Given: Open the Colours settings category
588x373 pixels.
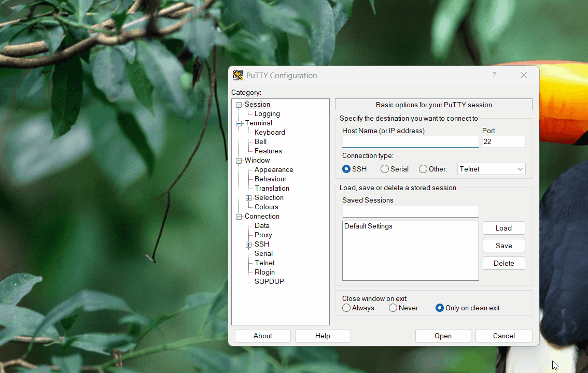Looking at the screenshot, I should (x=266, y=207).
